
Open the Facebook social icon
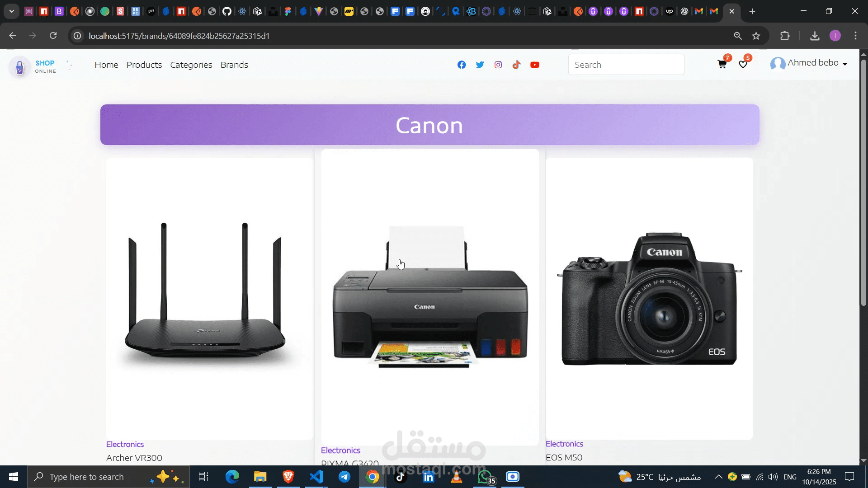pyautogui.click(x=461, y=65)
